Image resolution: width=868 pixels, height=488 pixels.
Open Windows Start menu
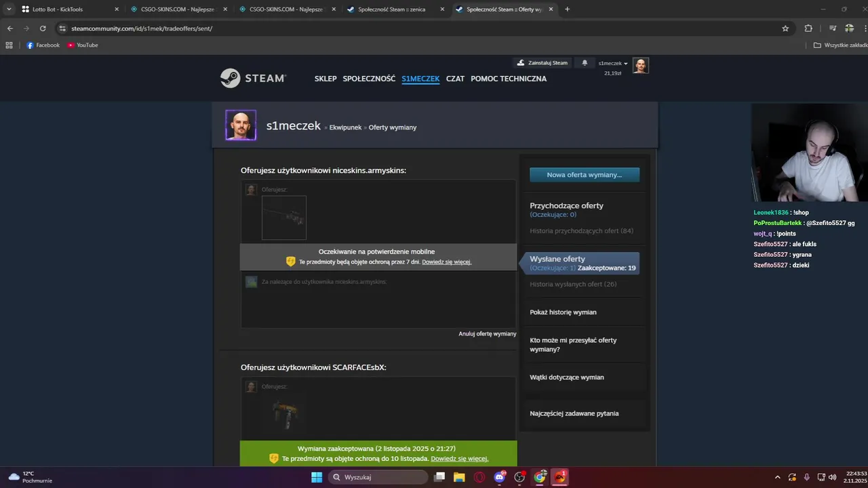point(317,477)
